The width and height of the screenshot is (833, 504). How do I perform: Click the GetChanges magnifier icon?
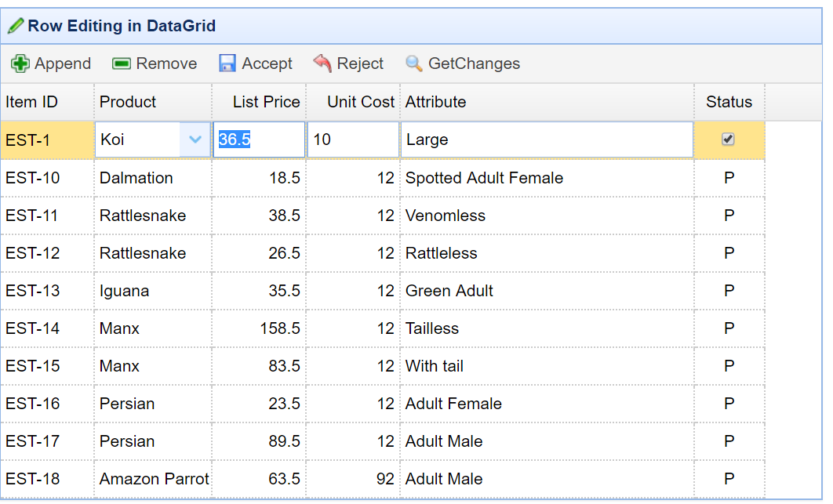point(414,63)
